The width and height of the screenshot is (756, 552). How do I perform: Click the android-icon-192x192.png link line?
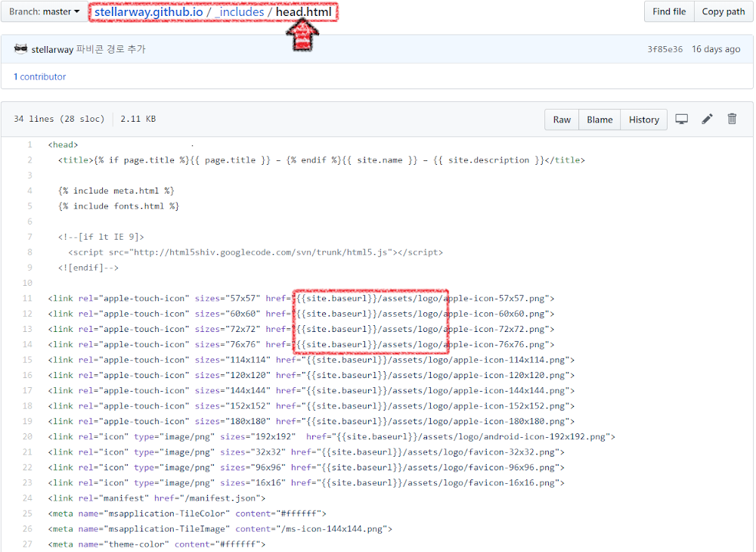(x=332, y=437)
